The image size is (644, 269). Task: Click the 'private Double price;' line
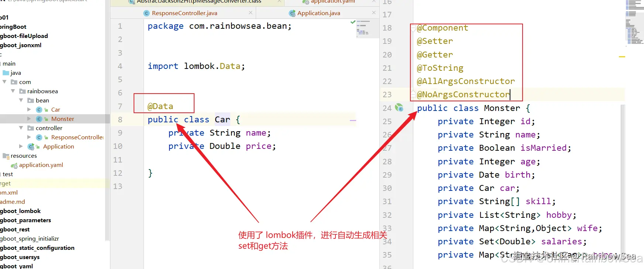click(222, 146)
